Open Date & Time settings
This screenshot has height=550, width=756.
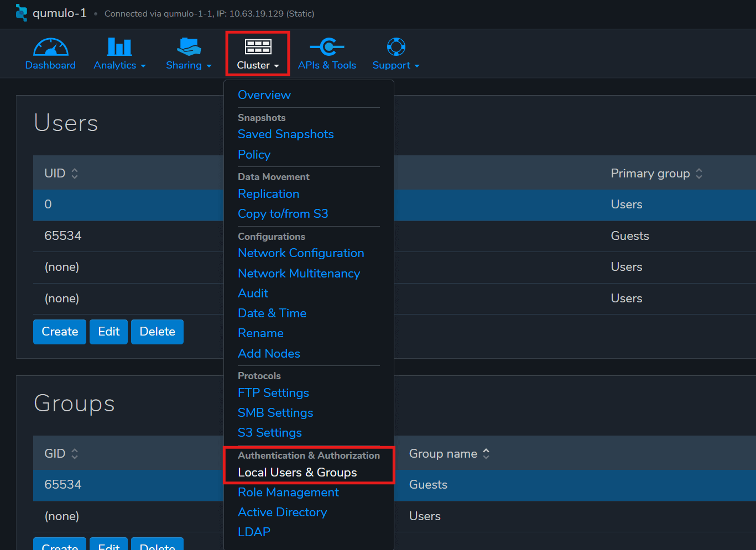[272, 313]
